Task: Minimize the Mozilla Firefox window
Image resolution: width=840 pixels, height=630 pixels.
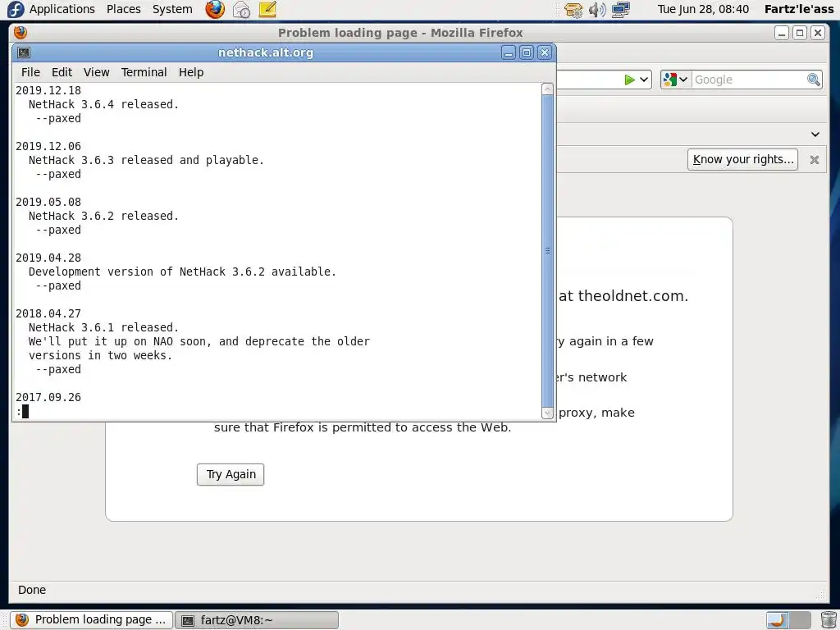Action: tap(782, 33)
